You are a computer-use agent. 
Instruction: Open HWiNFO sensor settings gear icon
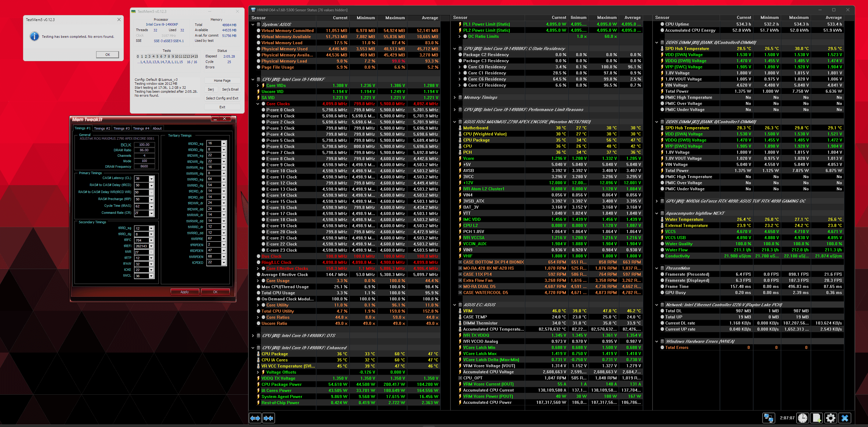pyautogui.click(x=830, y=418)
